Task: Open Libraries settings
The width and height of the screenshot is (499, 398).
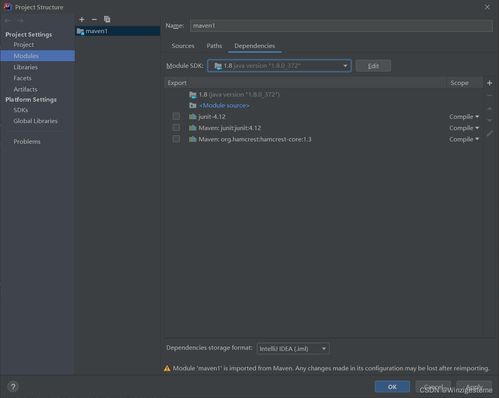Action: tap(26, 67)
